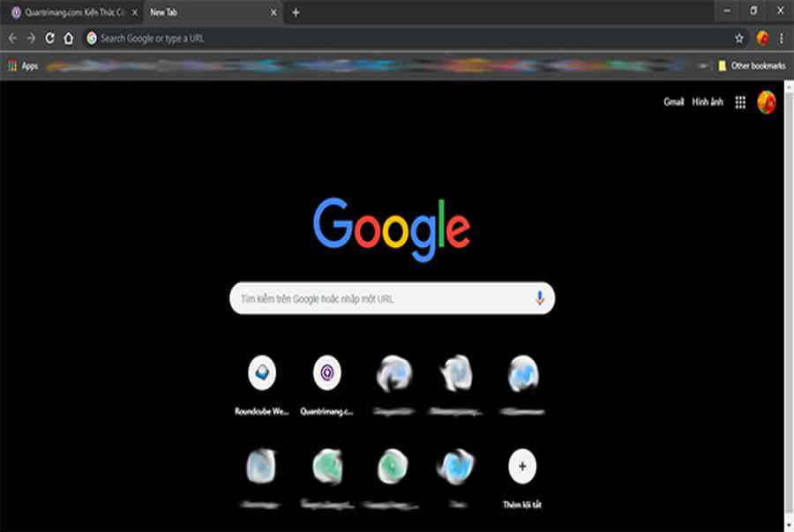Click the Google icon in the address bar
The height and width of the screenshot is (532, 794).
click(x=92, y=39)
